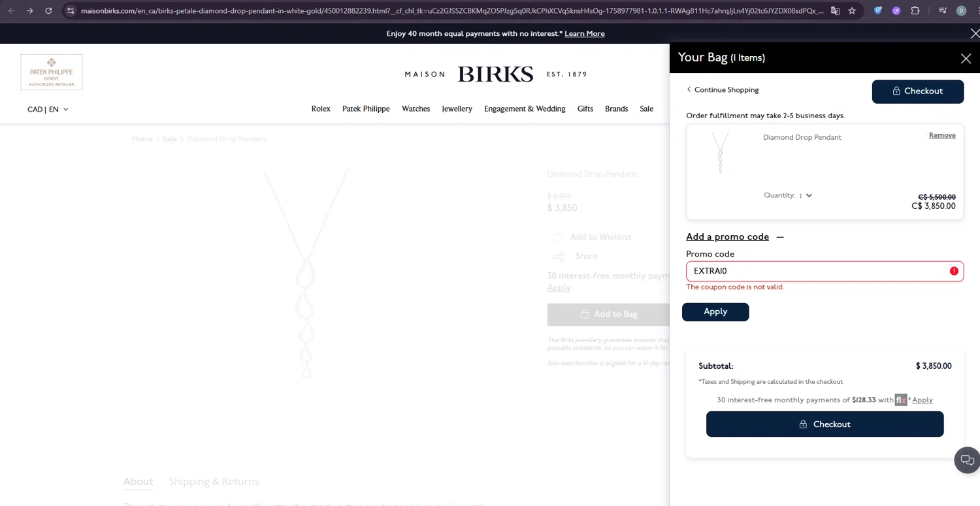Click the 'The coupon code is not valid.' message
The width and height of the screenshot is (980, 506).
[735, 287]
